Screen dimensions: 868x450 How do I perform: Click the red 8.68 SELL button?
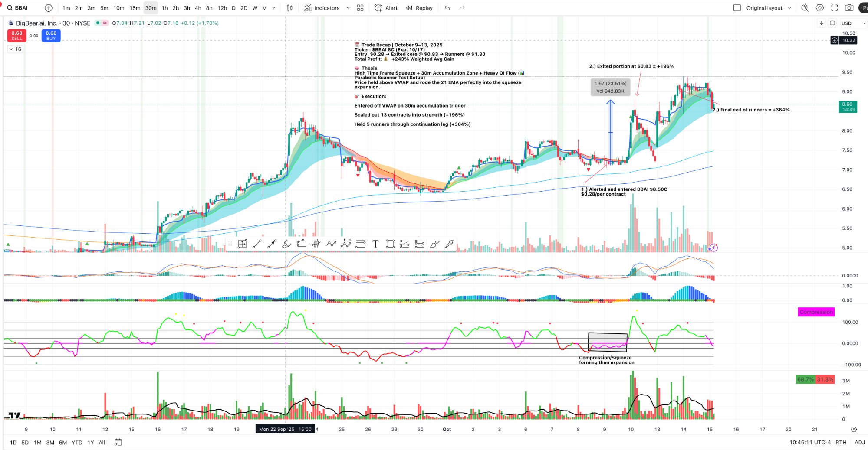pos(16,36)
